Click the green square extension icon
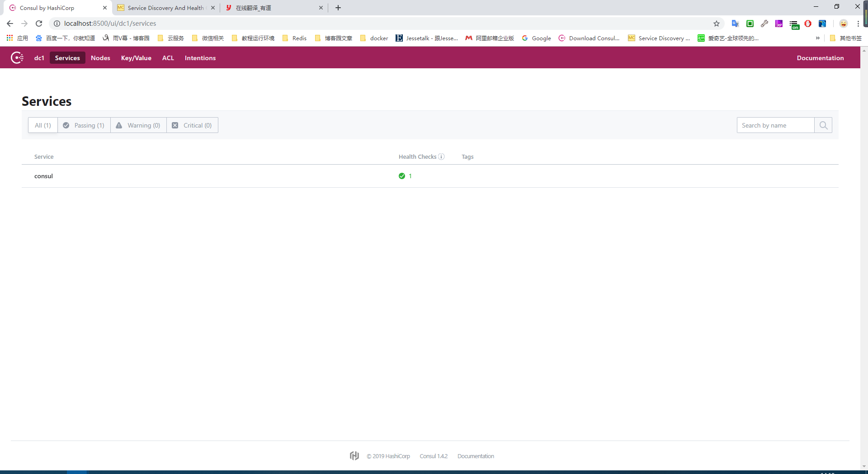This screenshot has height=474, width=868. [750, 24]
